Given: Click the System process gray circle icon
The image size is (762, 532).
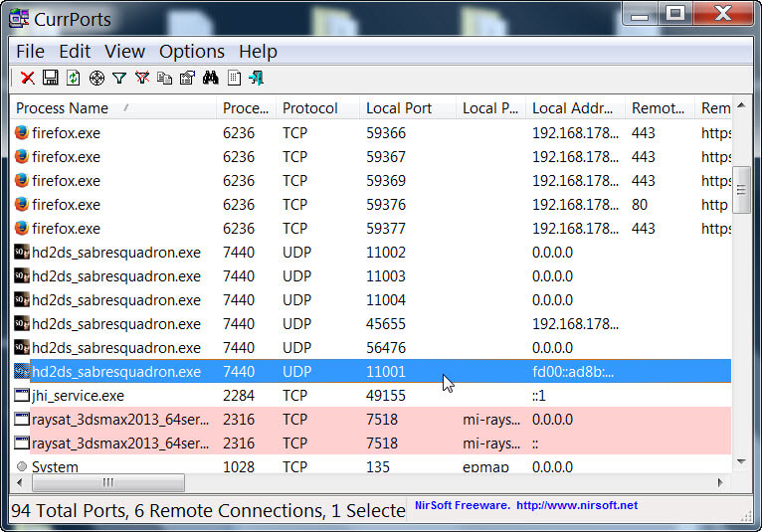Looking at the screenshot, I should click(x=21, y=466).
